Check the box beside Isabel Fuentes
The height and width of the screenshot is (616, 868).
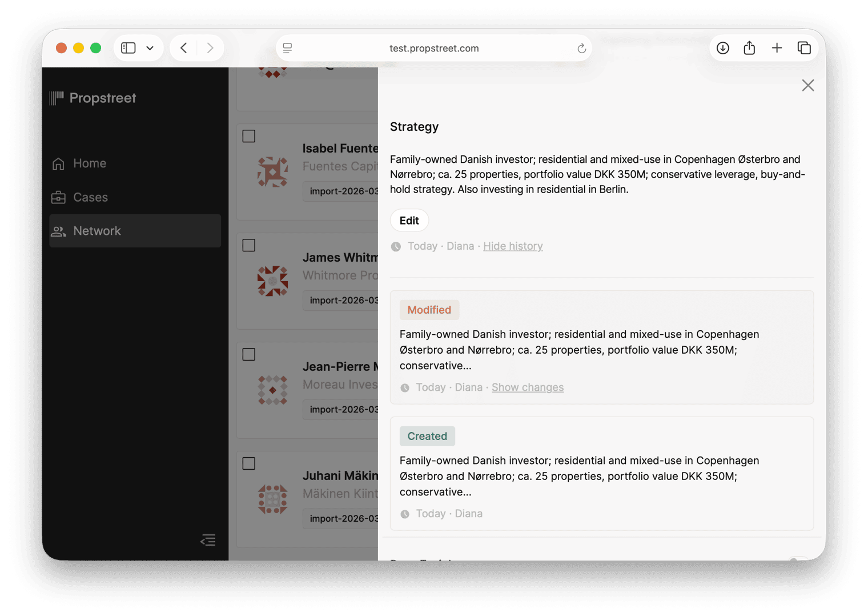coord(249,136)
